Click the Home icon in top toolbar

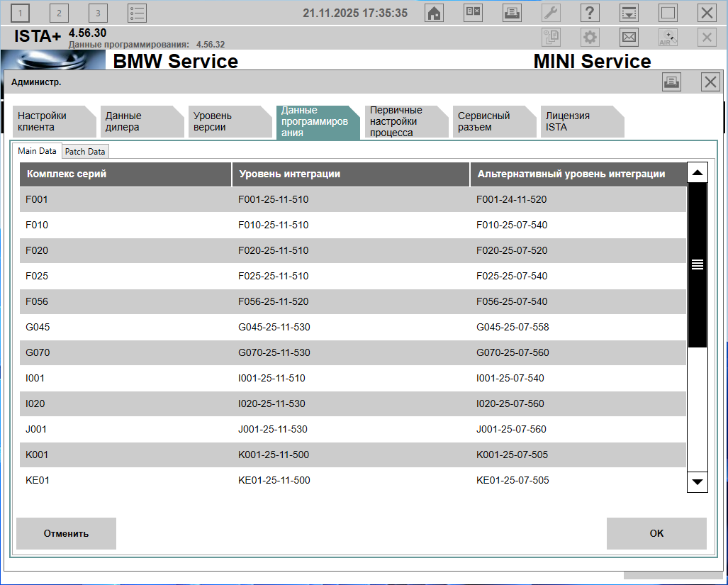[x=434, y=13]
